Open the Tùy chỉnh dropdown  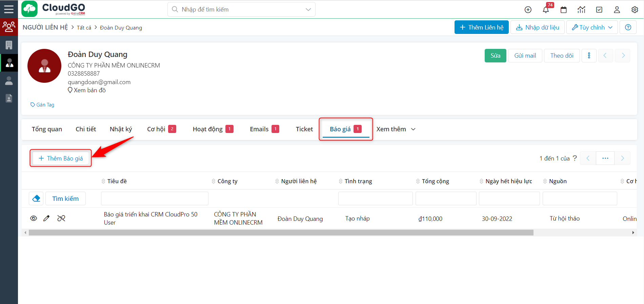(592, 27)
